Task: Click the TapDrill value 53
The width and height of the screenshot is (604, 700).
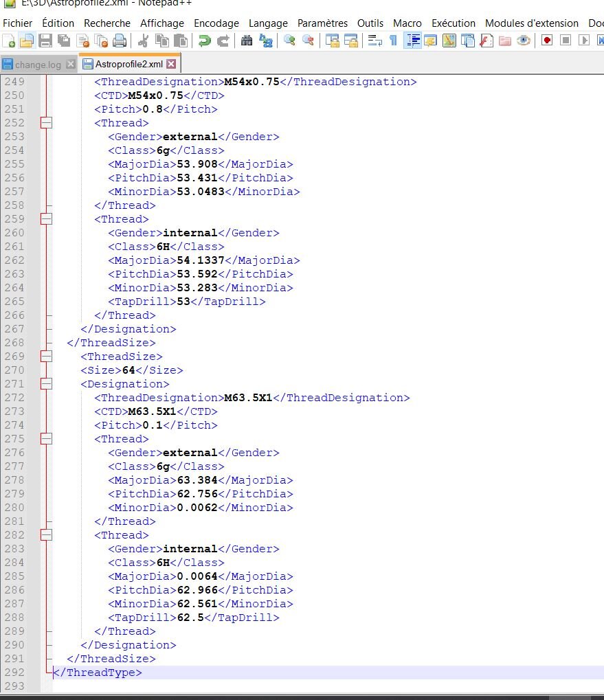Action: coord(183,302)
